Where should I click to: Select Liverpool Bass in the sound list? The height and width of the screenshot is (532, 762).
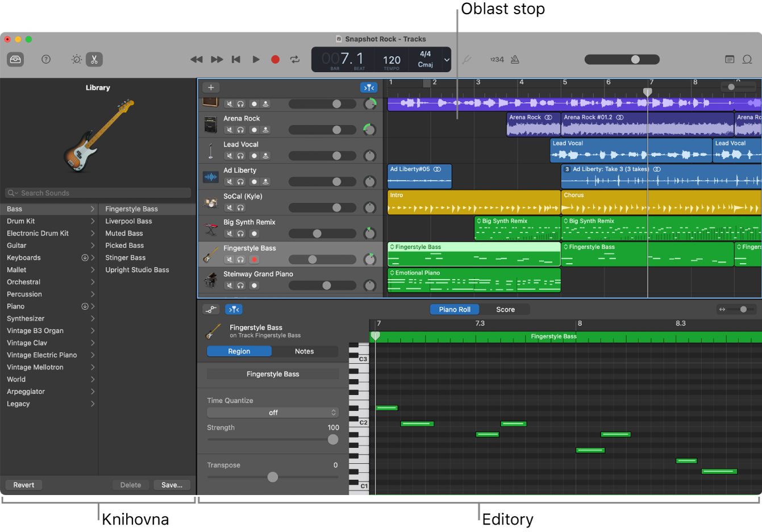128,221
